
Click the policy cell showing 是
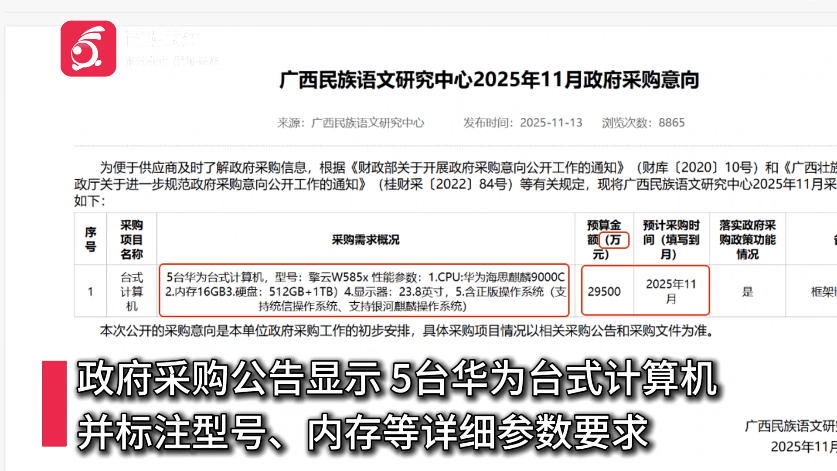(x=747, y=291)
